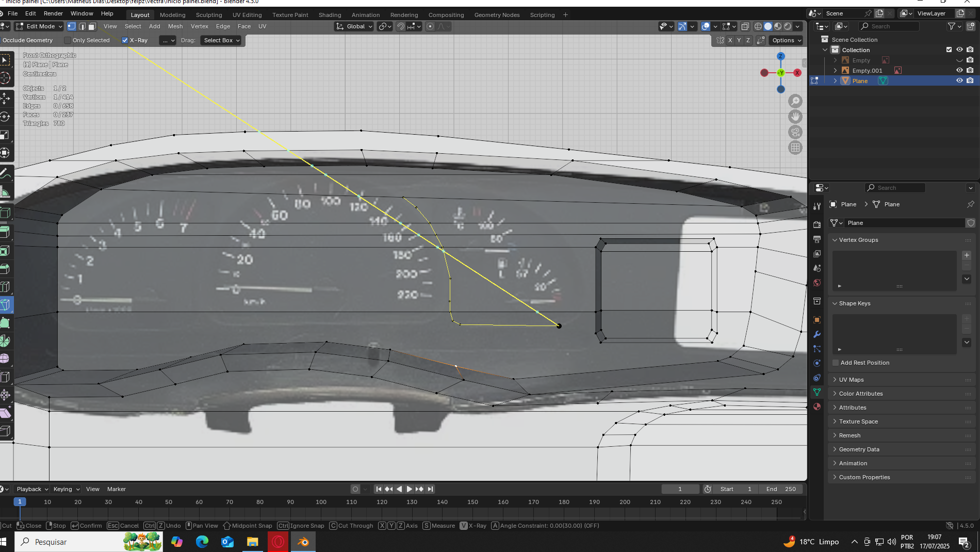The height and width of the screenshot is (552, 980).
Task: Switch to orthographic grid view icon
Action: pyautogui.click(x=795, y=148)
